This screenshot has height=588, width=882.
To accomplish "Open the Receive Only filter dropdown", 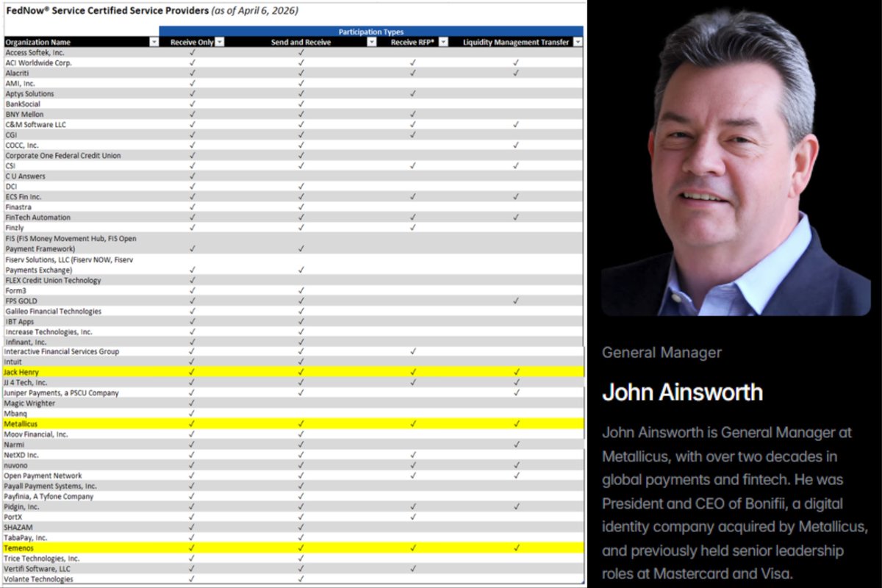I will 219,42.
